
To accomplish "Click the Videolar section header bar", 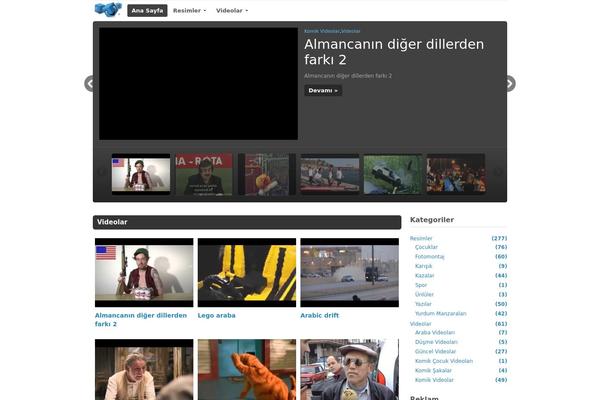I will (x=247, y=222).
